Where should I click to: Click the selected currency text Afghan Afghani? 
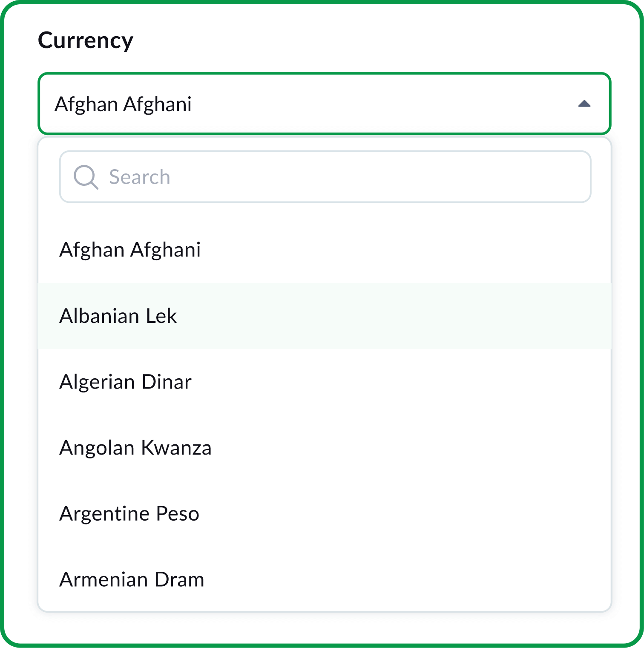coord(124,104)
